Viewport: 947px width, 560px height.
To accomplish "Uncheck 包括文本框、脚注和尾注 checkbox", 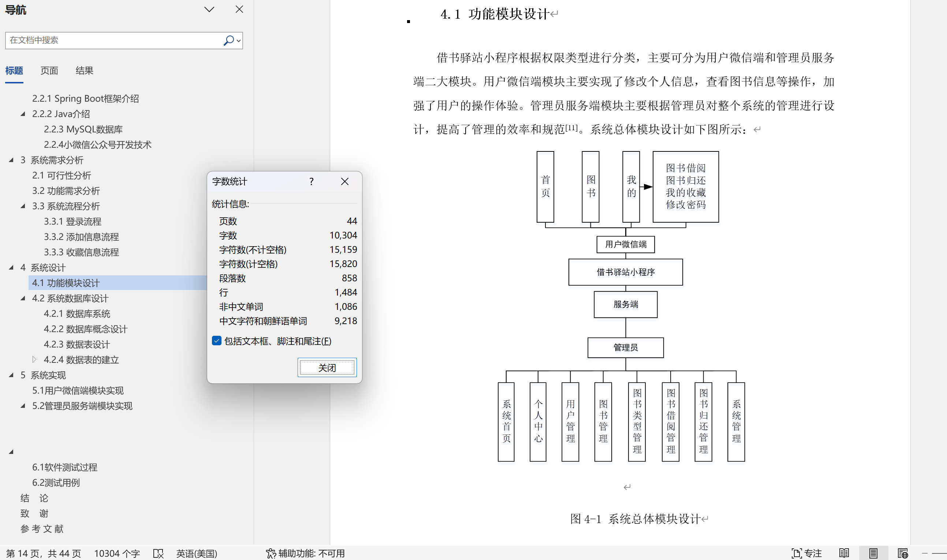I will 217,341.
